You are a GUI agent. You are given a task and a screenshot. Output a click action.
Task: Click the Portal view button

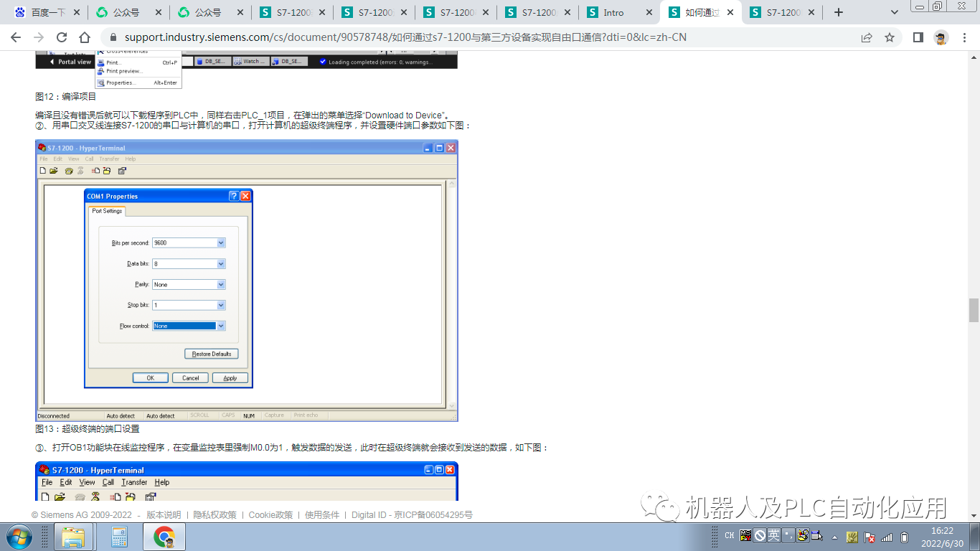(x=71, y=62)
